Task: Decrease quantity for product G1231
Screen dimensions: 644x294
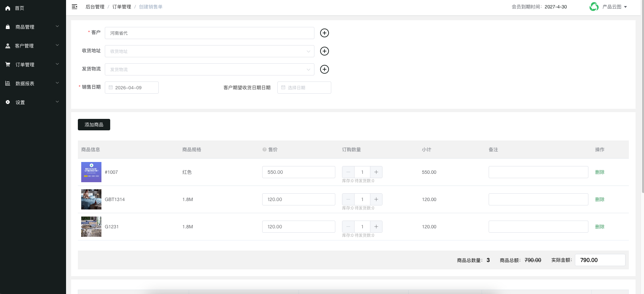Action: pos(348,227)
